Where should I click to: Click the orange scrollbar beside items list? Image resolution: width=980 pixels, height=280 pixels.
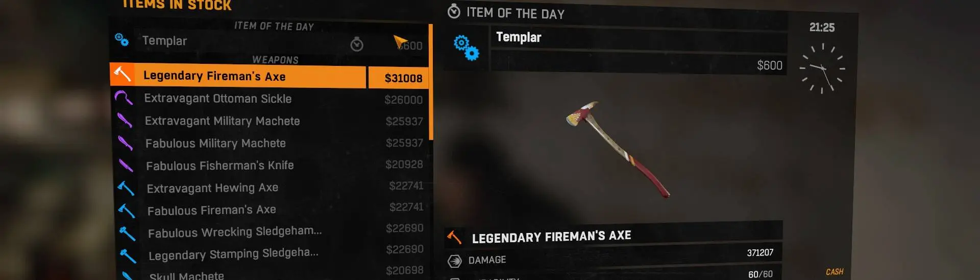click(431, 82)
